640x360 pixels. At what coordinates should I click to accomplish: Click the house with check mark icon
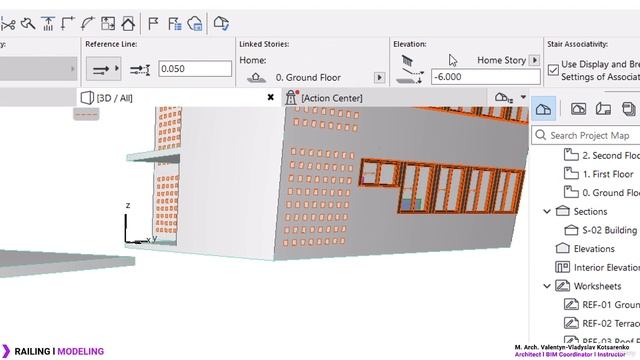pyautogui.click(x=221, y=23)
